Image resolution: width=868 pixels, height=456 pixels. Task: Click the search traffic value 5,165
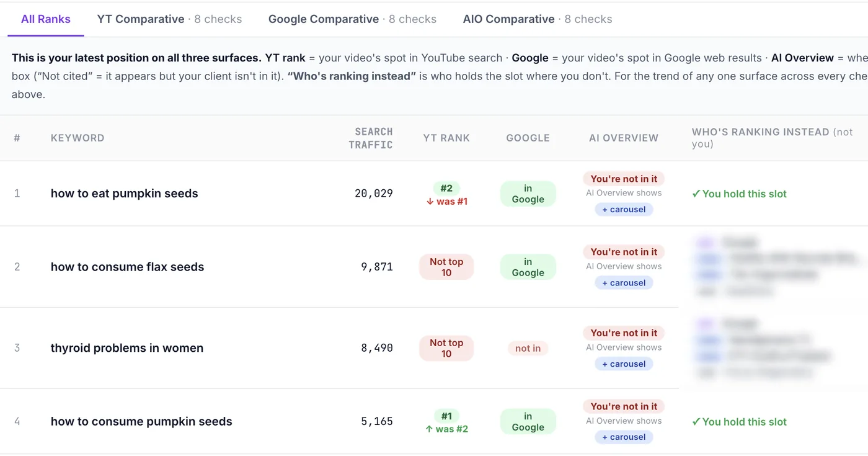pyautogui.click(x=377, y=421)
